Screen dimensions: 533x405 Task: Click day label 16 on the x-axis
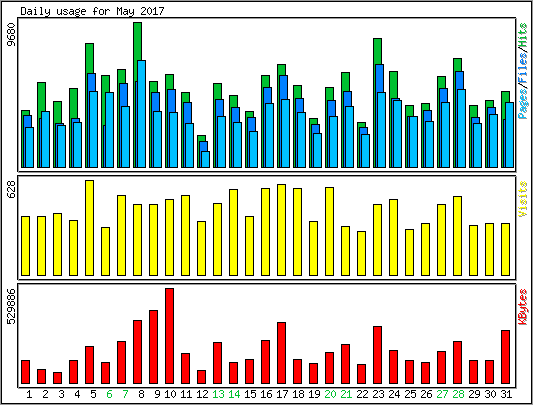point(266,394)
